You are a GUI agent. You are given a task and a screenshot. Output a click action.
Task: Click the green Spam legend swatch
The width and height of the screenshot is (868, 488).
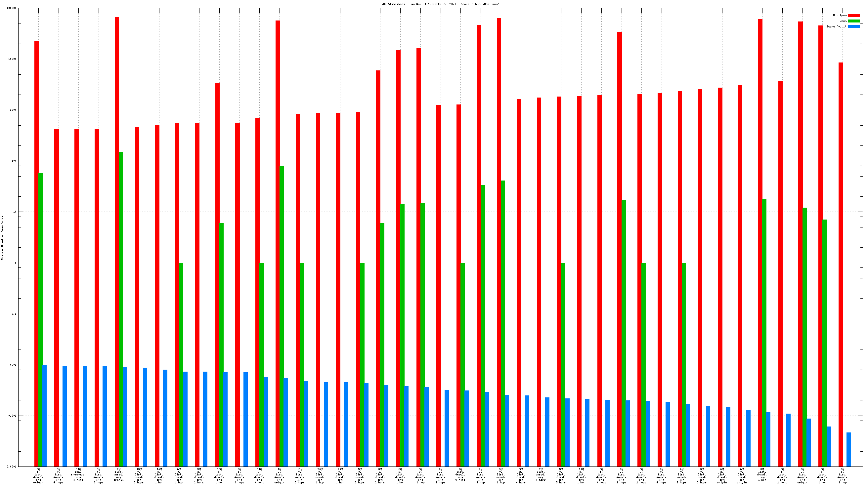pos(853,21)
